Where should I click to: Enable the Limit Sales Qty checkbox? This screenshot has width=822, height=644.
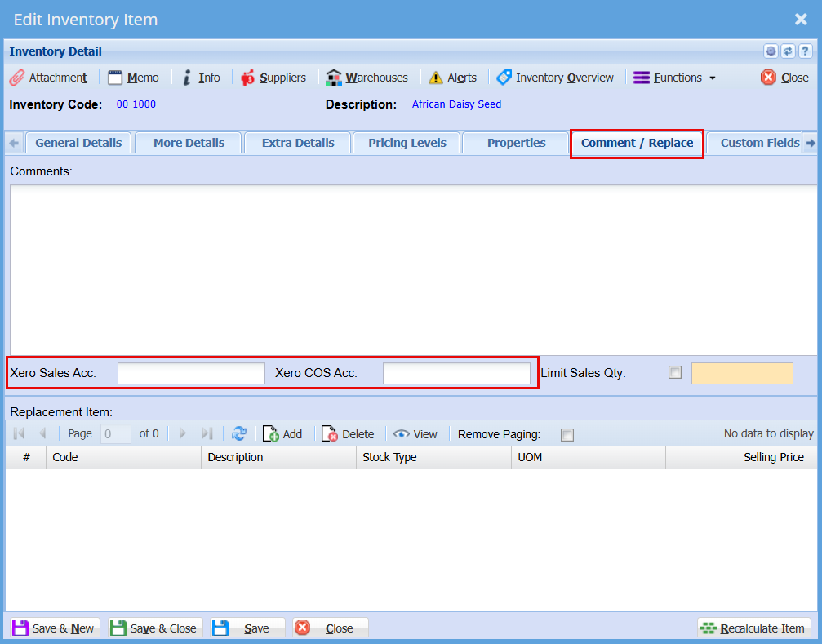click(674, 372)
